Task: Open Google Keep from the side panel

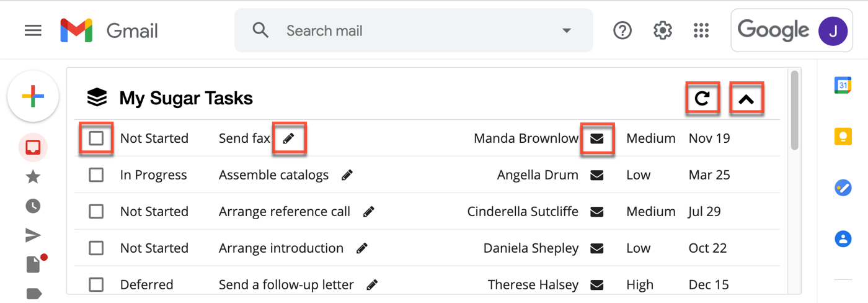Action: click(843, 136)
